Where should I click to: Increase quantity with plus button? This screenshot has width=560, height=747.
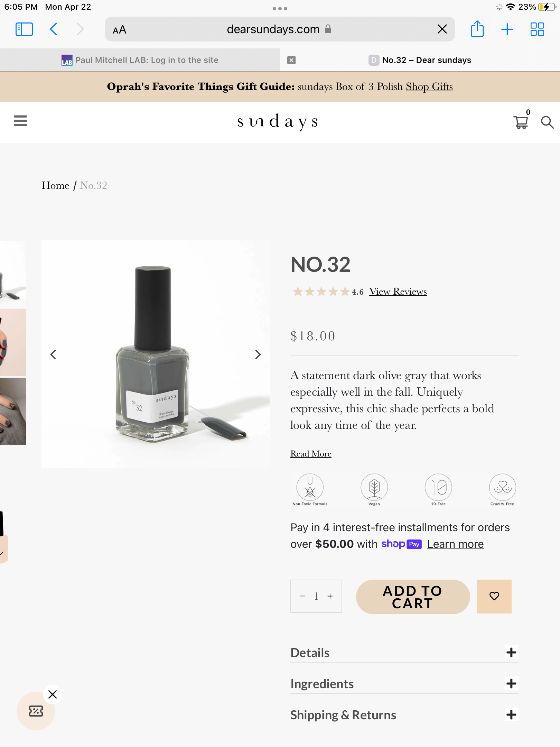pos(330,596)
